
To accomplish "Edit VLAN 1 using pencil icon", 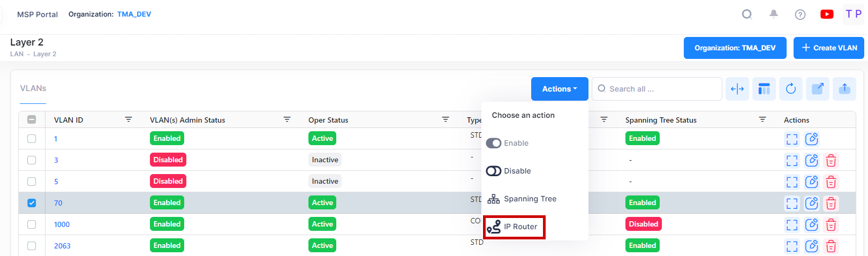I will (x=812, y=139).
